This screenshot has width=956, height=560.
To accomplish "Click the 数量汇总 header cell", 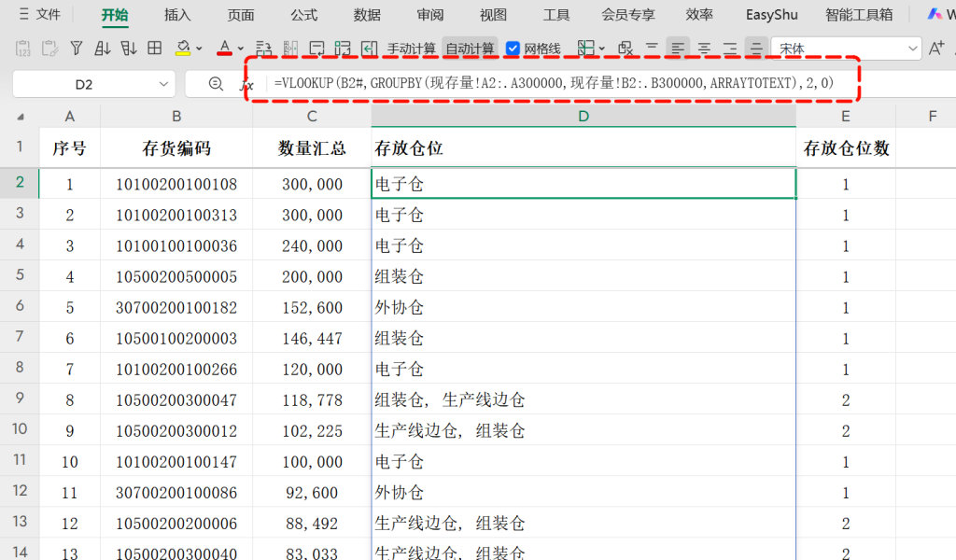I will [x=312, y=147].
